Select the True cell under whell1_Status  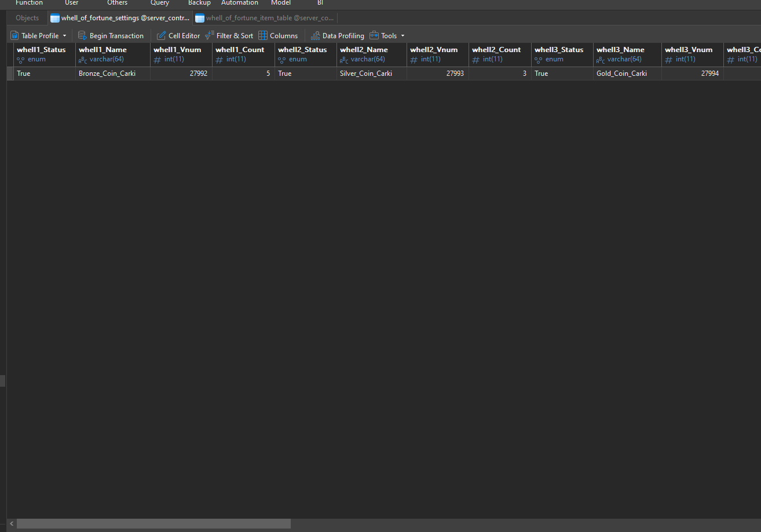coord(45,74)
